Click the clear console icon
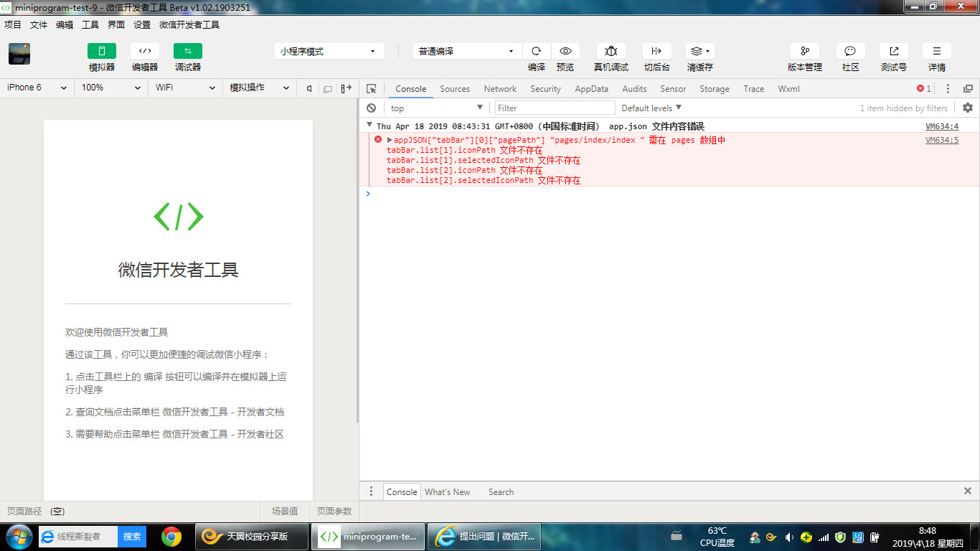The image size is (980, 551). pyautogui.click(x=371, y=108)
